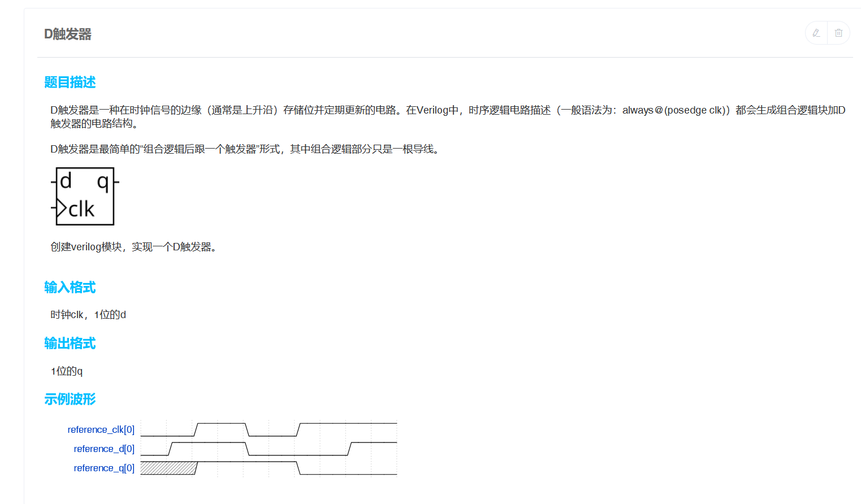
Task: Click the reference_q[0] signal label
Action: [104, 468]
